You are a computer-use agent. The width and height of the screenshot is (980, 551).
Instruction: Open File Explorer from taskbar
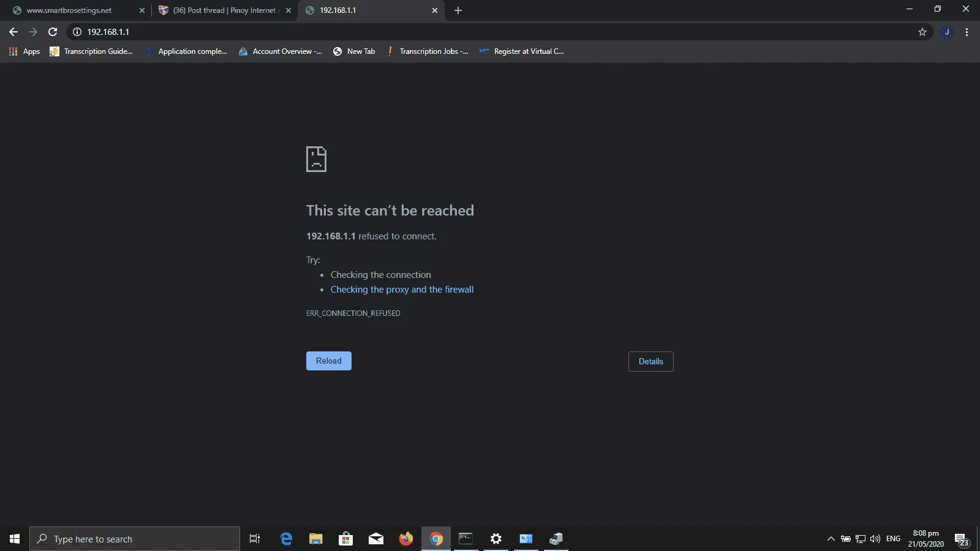(316, 539)
